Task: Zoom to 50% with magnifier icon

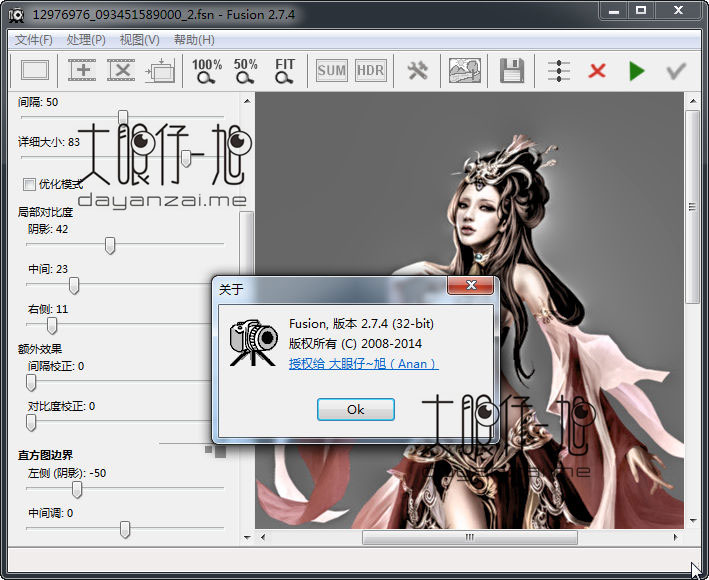Action: [246, 71]
